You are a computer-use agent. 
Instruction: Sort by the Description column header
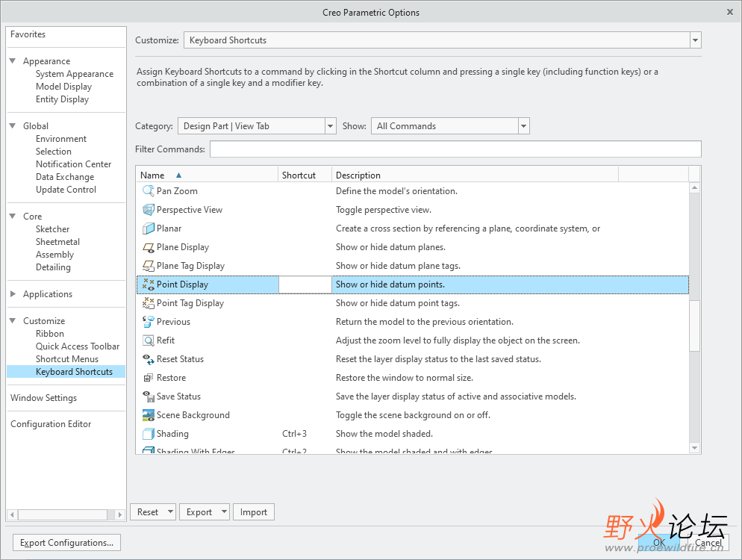(x=475, y=175)
